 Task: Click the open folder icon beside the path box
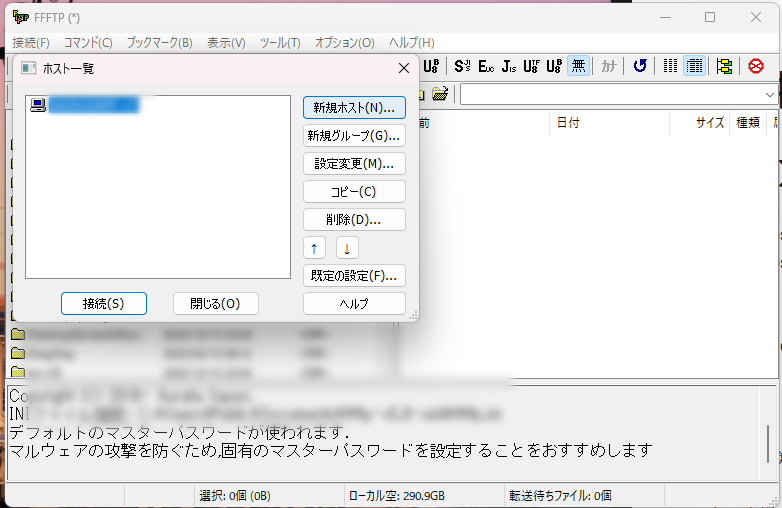pos(440,94)
